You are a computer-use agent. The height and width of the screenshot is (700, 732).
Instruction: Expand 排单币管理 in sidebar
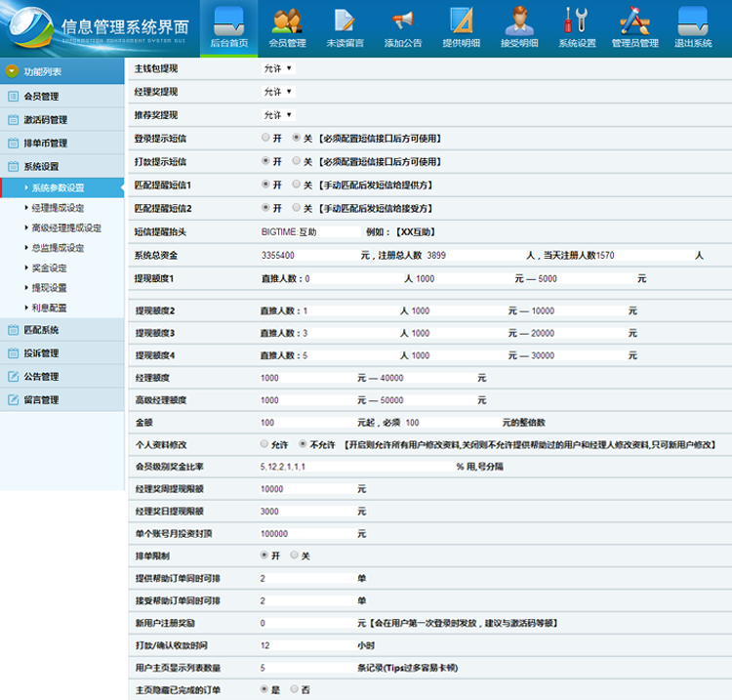coord(62,143)
